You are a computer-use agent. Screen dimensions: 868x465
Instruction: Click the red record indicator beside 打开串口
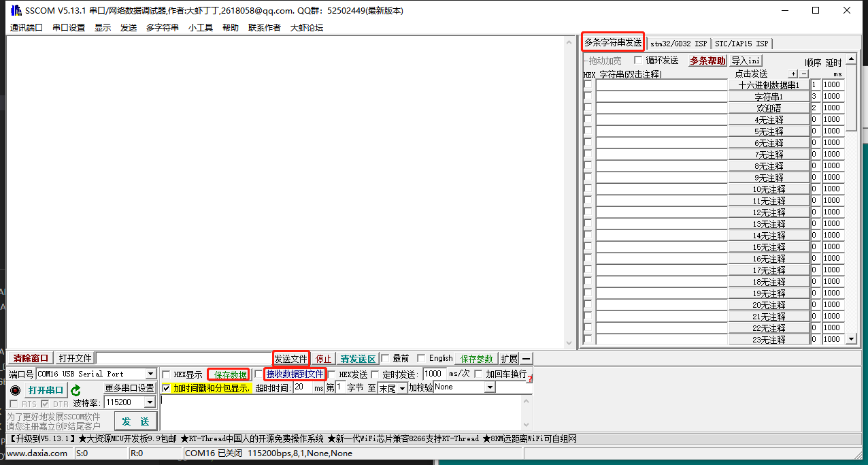pyautogui.click(x=16, y=391)
